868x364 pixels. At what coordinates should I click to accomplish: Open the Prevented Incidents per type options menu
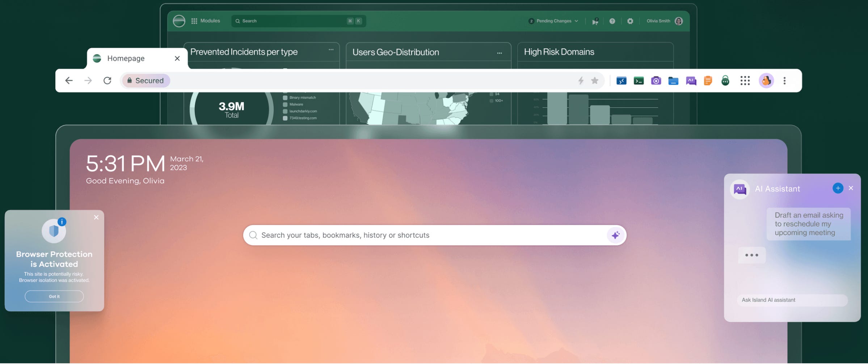330,50
